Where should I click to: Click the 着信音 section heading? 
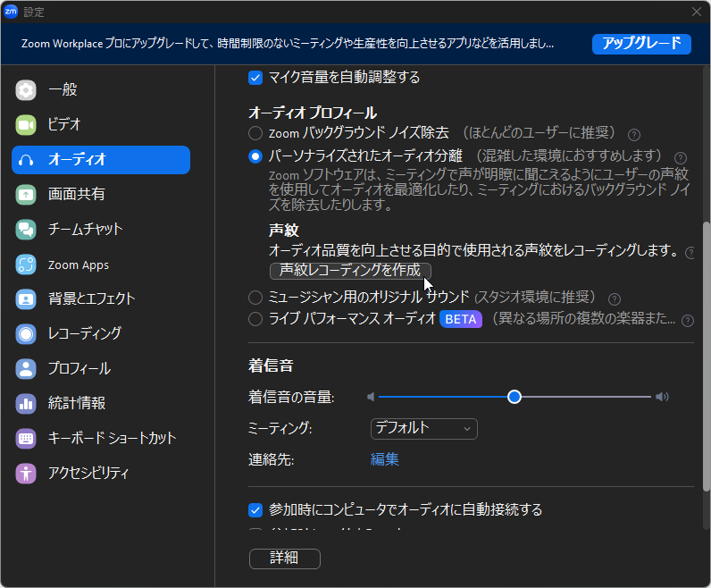pos(271,365)
